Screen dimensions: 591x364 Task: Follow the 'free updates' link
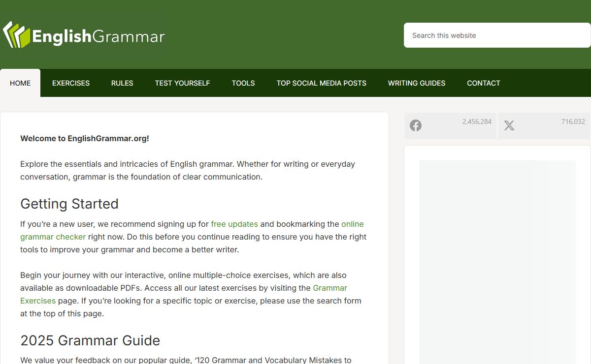(234, 224)
